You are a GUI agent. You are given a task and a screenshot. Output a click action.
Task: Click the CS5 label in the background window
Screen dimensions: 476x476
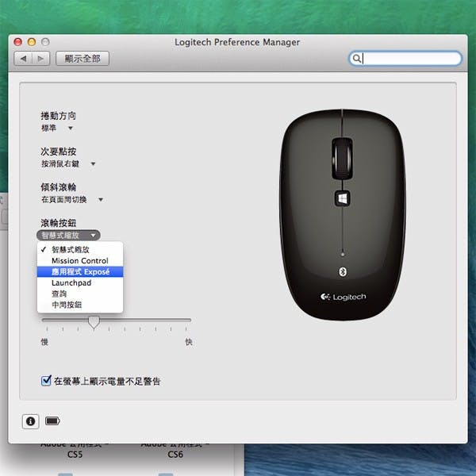click(x=75, y=455)
